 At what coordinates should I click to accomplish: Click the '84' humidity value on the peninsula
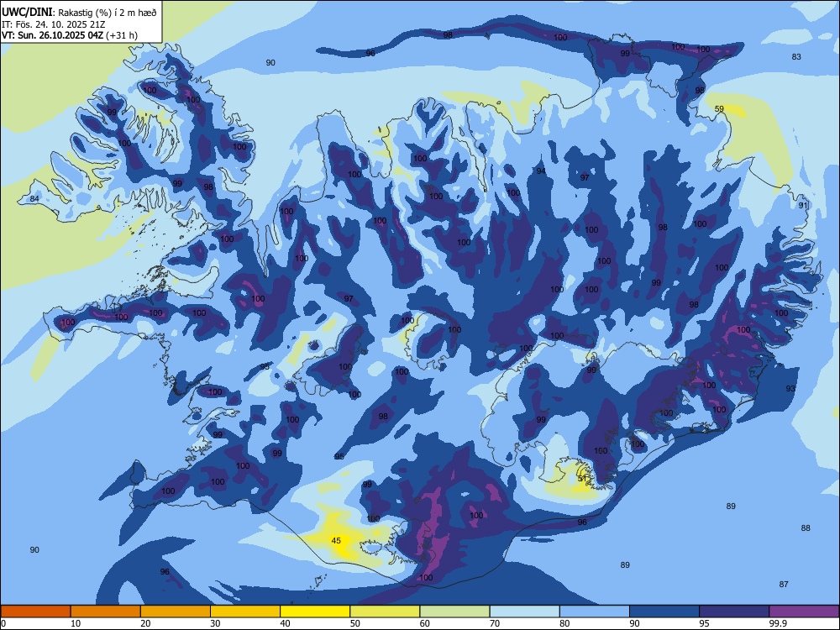[34, 199]
